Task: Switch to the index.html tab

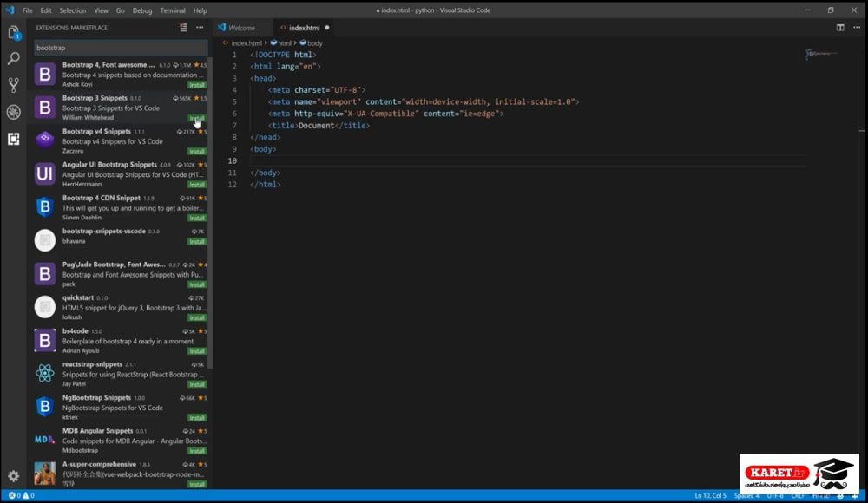Action: click(x=304, y=28)
